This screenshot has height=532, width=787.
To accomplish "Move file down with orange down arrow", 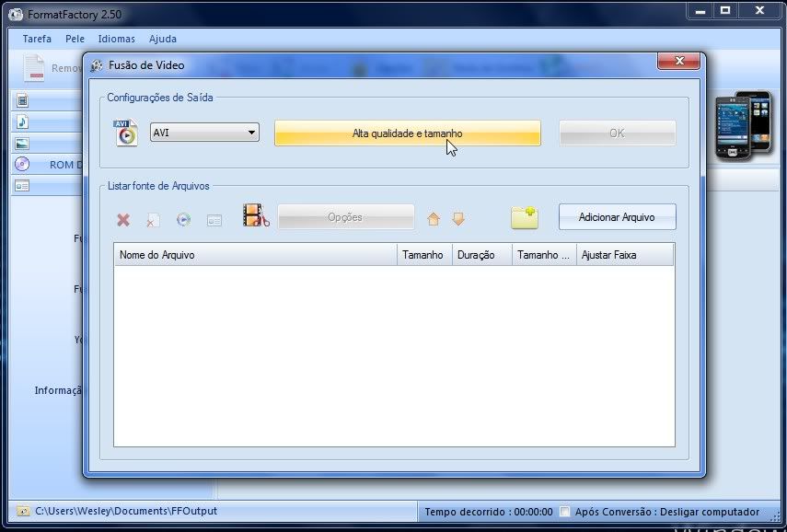I will coord(457,219).
